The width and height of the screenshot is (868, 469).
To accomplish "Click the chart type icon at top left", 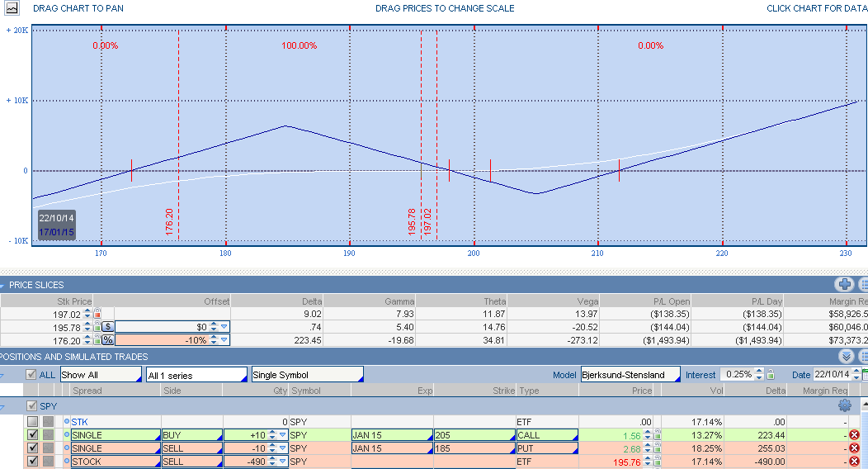I will (12, 7).
